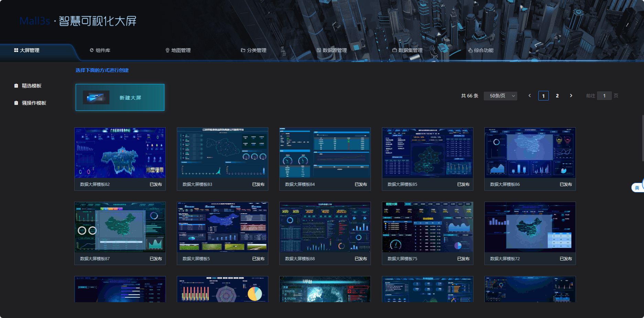Open thumbnail of 数据大屏模板86

point(530,153)
